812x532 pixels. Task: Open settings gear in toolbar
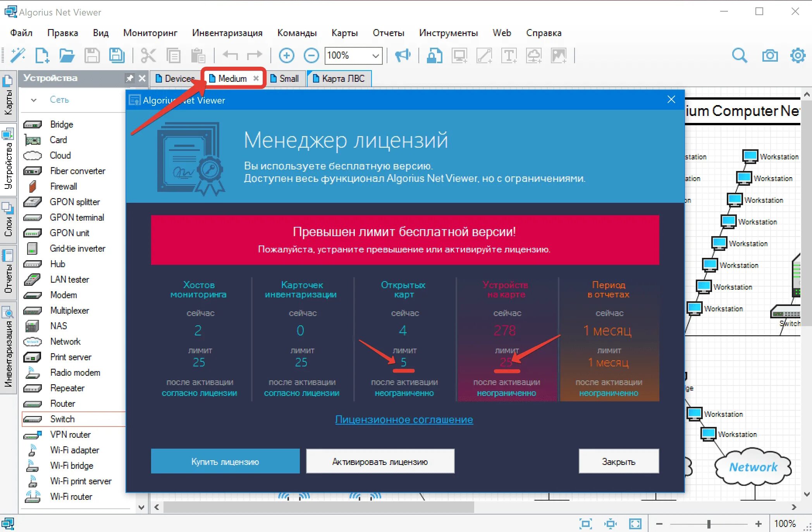pos(798,55)
